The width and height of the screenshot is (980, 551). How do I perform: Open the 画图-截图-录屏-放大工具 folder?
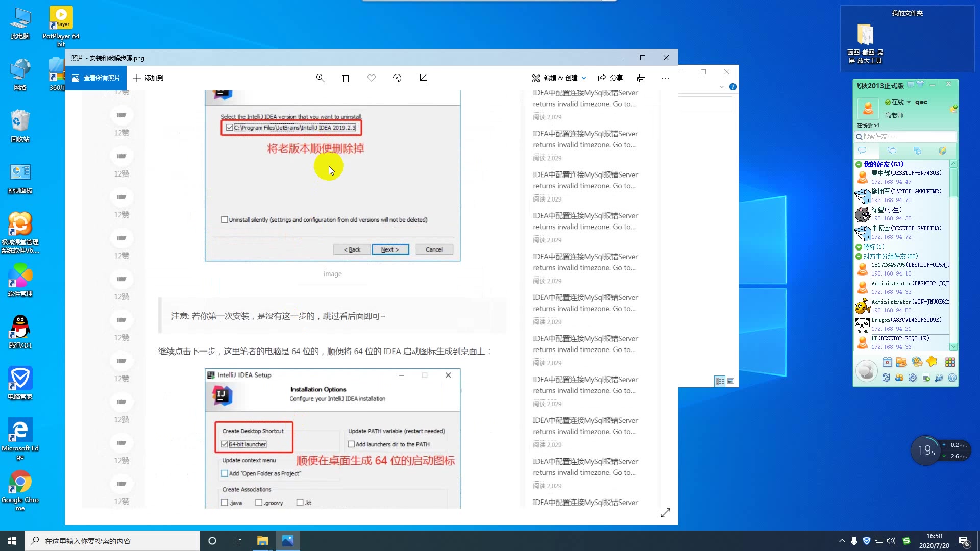(x=866, y=43)
